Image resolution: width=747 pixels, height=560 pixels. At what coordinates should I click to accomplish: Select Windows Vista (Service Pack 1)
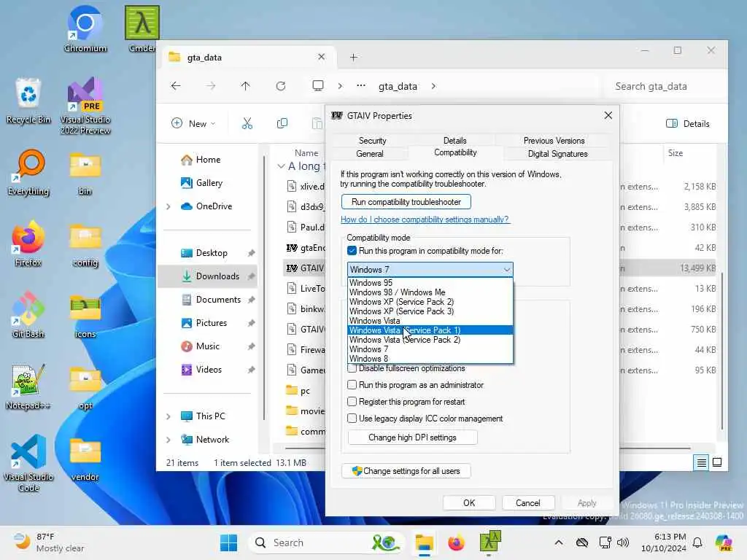pos(430,330)
